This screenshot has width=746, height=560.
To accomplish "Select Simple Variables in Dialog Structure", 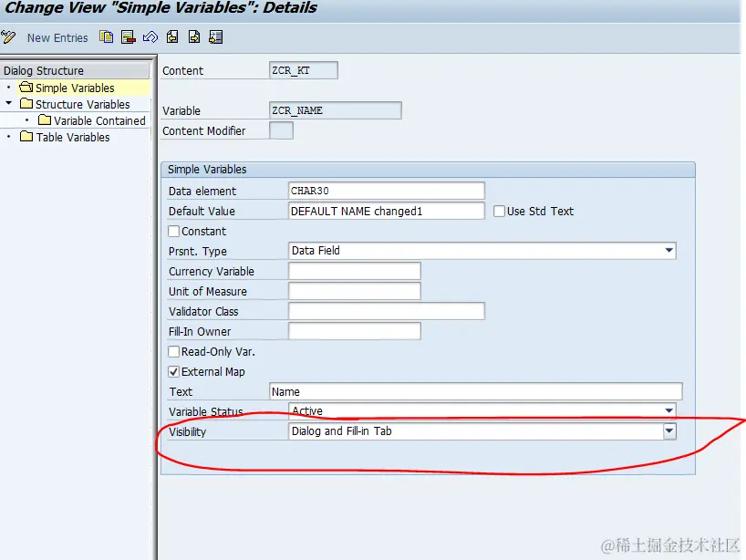I will 75,88.
